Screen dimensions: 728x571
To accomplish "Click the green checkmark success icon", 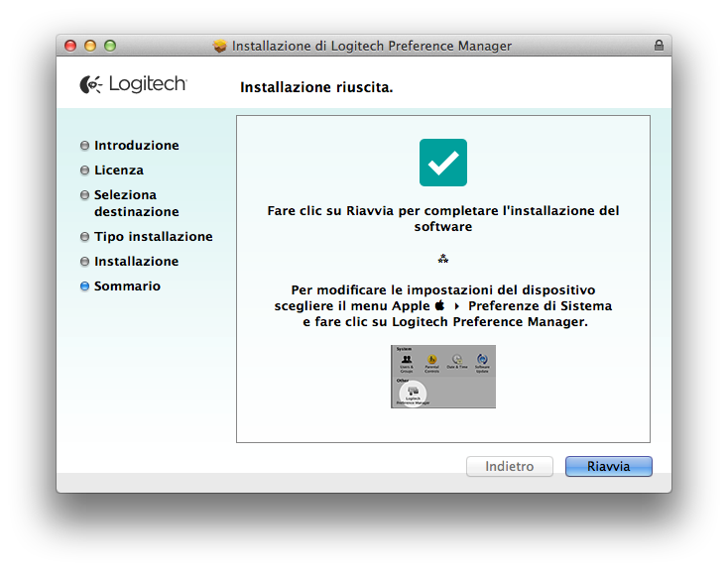I will coord(443,163).
